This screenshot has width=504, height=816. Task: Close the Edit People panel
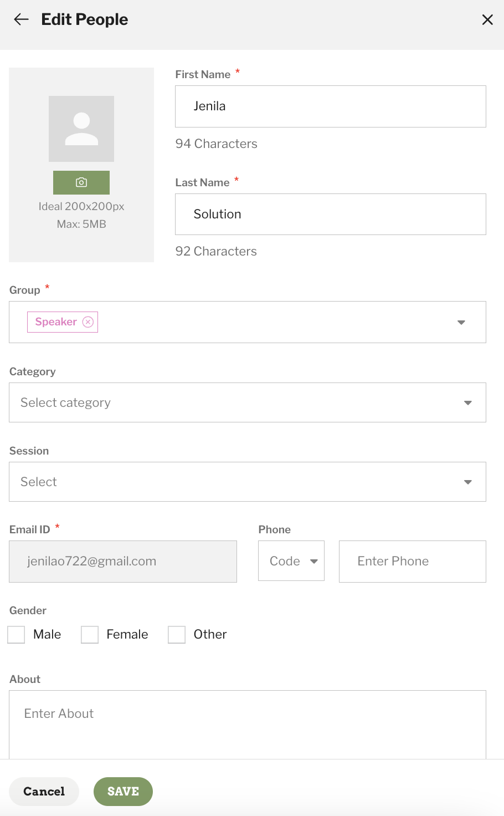pos(487,20)
